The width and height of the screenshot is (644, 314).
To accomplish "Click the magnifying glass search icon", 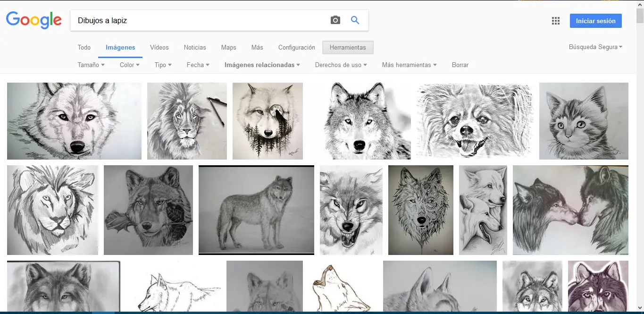I will click(x=355, y=20).
